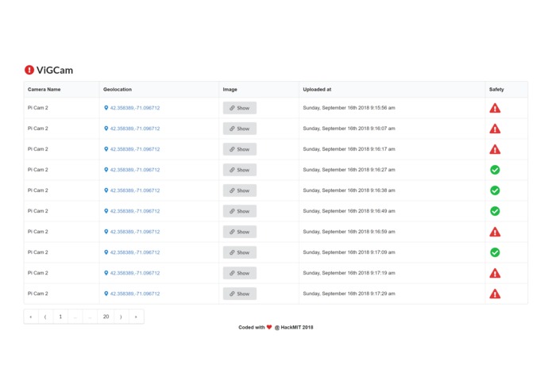Show the image uploaded at 9:16:49 am
The width and height of the screenshot is (552, 392).
coord(240,211)
